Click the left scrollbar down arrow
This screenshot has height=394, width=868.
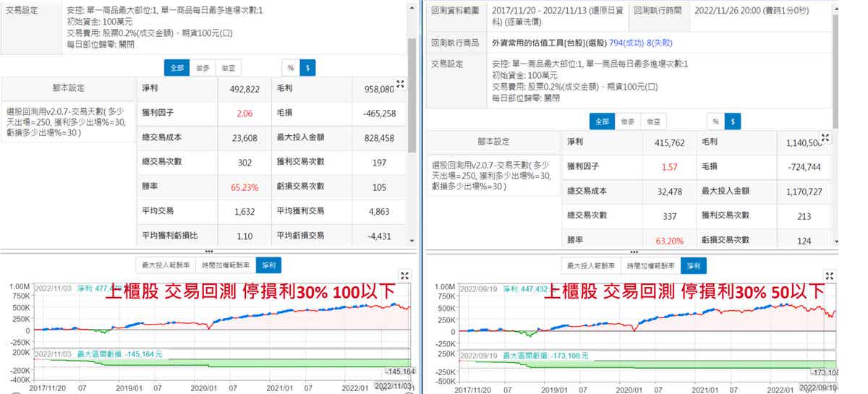[412, 241]
